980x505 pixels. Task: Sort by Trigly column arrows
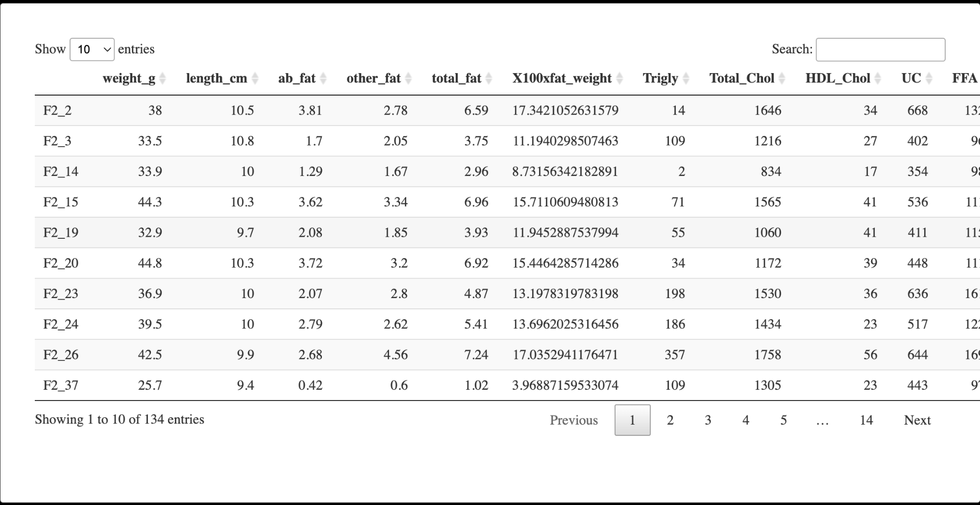click(x=686, y=78)
